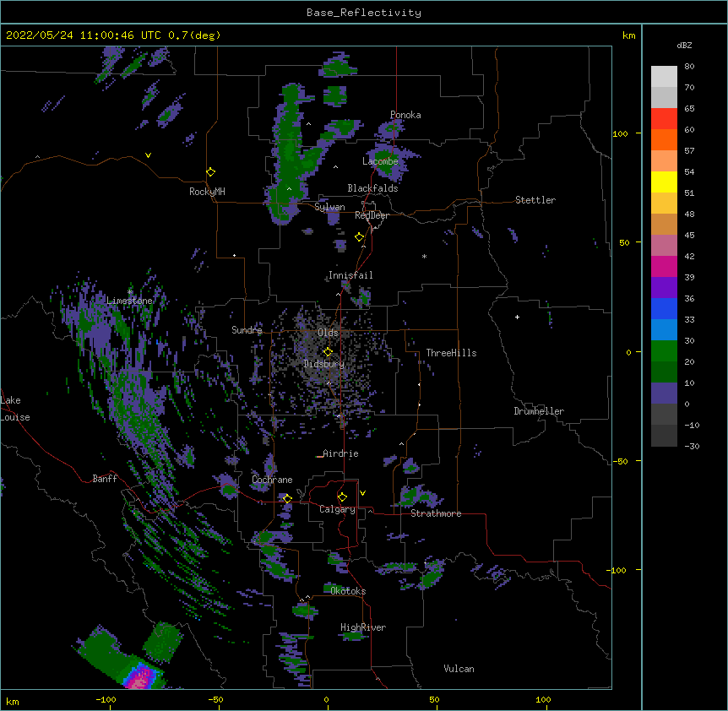Select the orange 60-57 dBZ legend swatch

point(664,139)
